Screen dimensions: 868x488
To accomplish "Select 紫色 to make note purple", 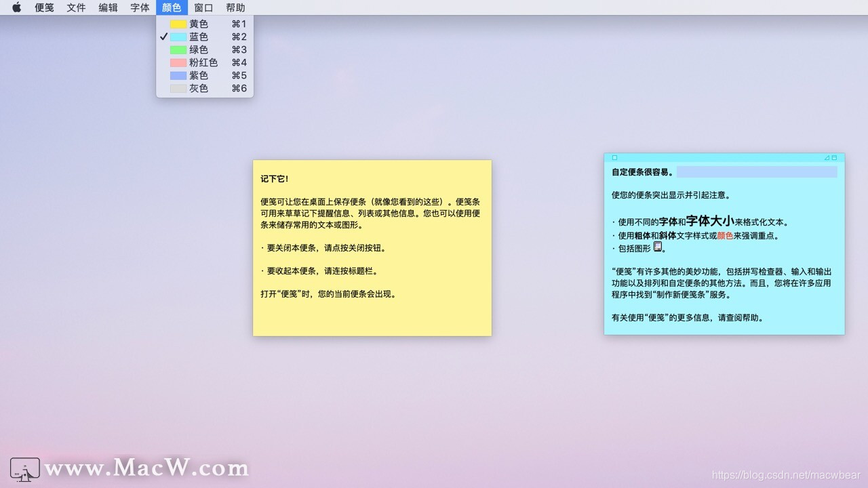I will [x=198, y=75].
